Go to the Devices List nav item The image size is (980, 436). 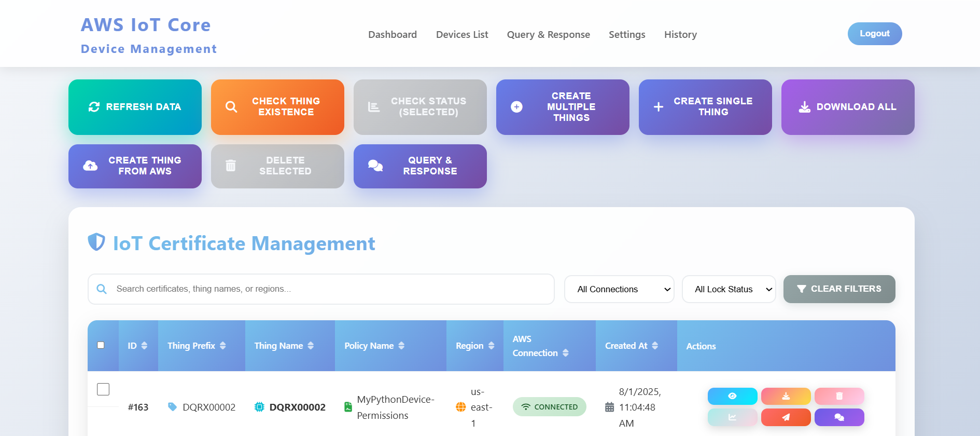(x=461, y=35)
